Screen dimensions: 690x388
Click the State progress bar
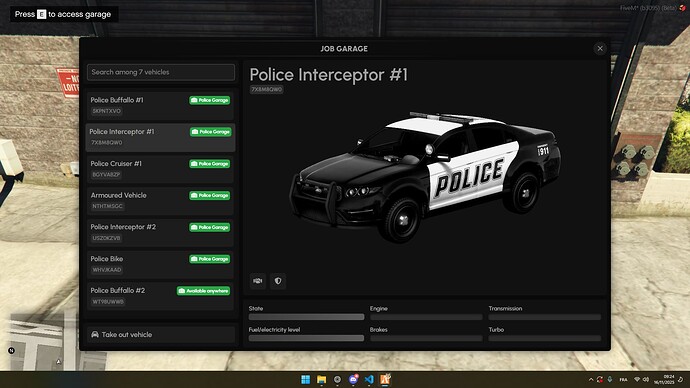306,317
